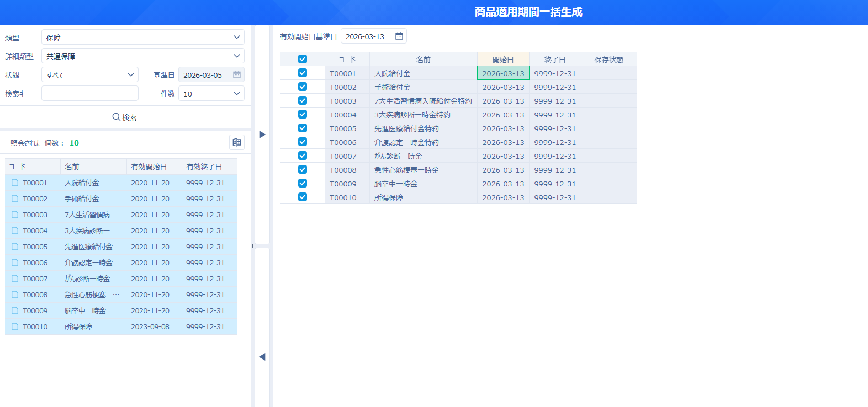Click the 保存状態 column header
This screenshot has height=407, width=868.
pos(608,60)
